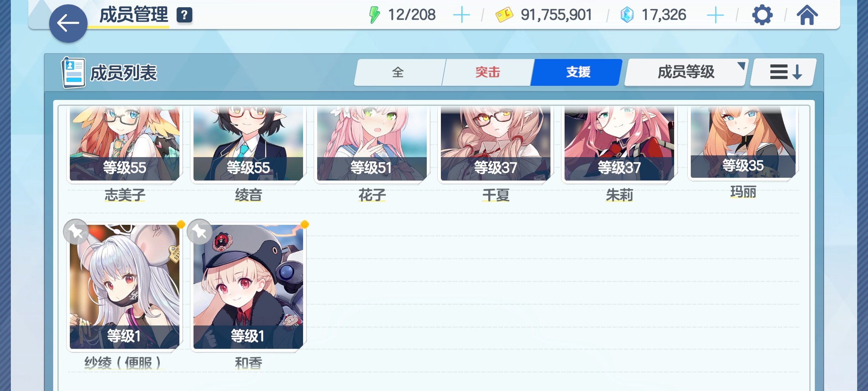Viewport: 868px width, 391px height.
Task: Click the green energy lightning icon
Action: (x=374, y=15)
